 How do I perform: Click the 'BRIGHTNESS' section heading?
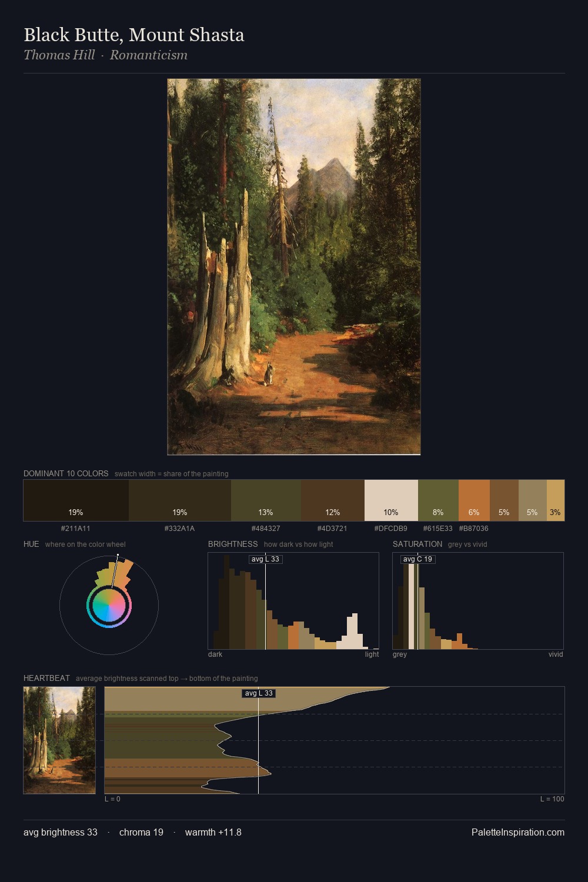[x=233, y=544]
